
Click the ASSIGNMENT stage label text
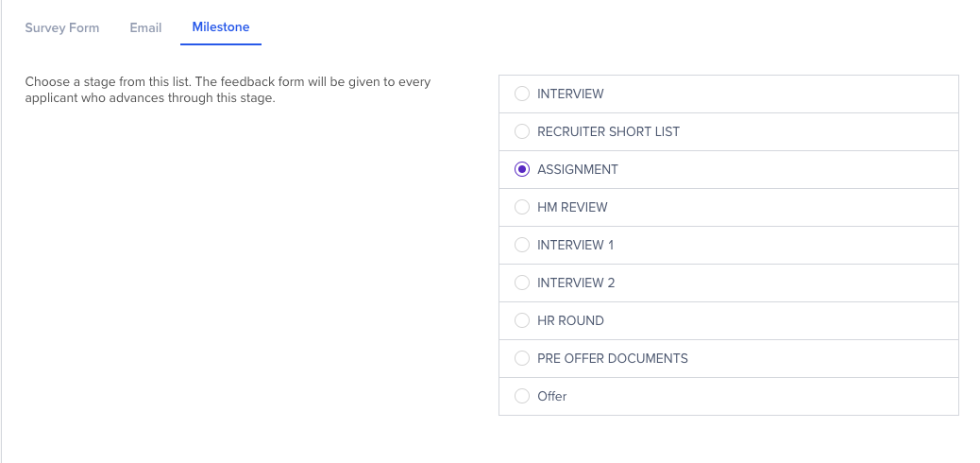pos(578,169)
